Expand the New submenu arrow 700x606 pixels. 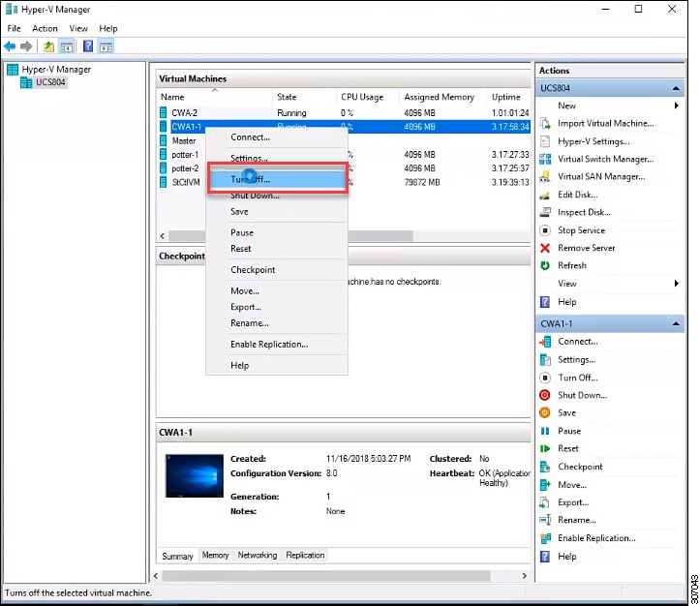pyautogui.click(x=677, y=106)
